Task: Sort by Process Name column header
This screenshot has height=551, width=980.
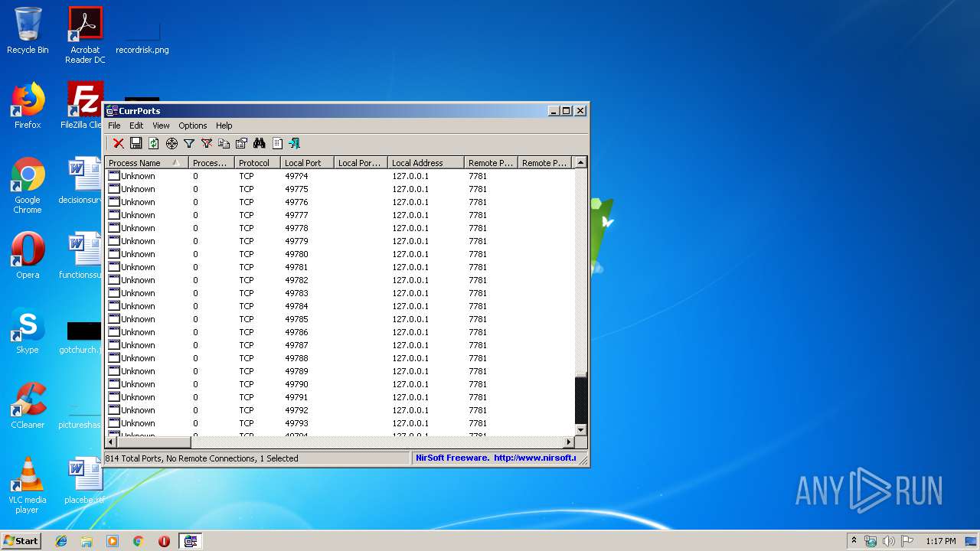Action: click(146, 163)
